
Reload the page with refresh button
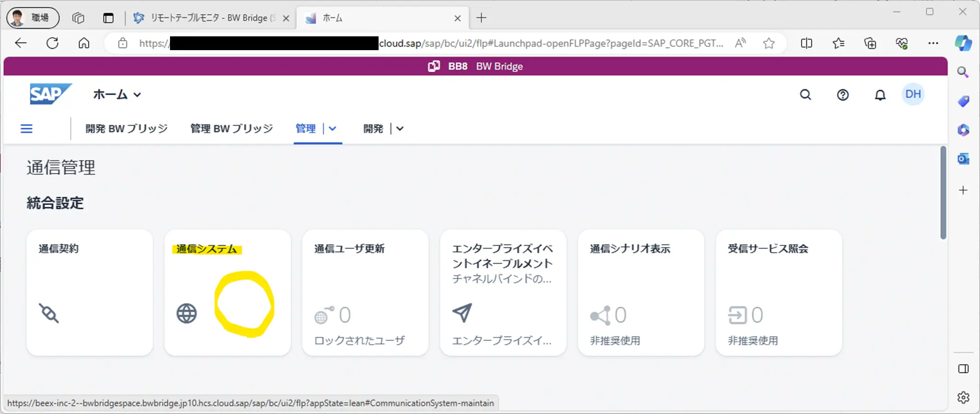52,43
